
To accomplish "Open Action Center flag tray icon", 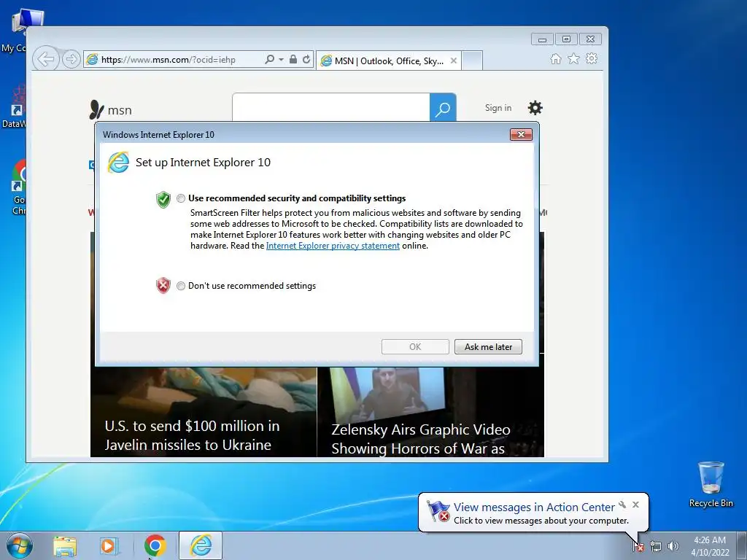I will point(638,547).
